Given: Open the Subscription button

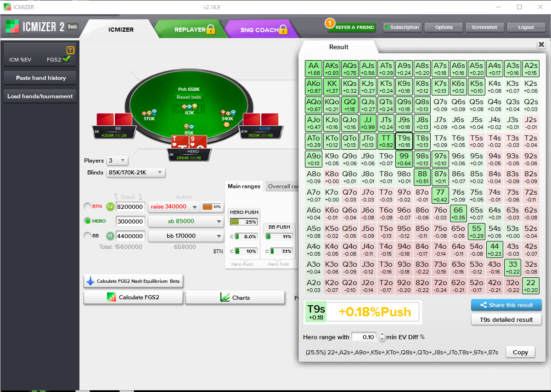Looking at the screenshot, I should click(402, 28).
